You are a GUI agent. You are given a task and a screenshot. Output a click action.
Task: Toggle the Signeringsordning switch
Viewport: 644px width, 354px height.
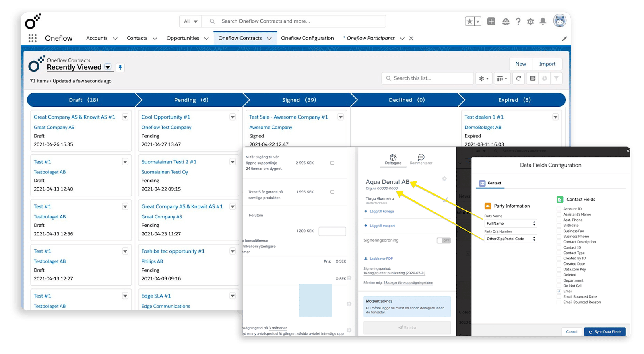pyautogui.click(x=444, y=241)
